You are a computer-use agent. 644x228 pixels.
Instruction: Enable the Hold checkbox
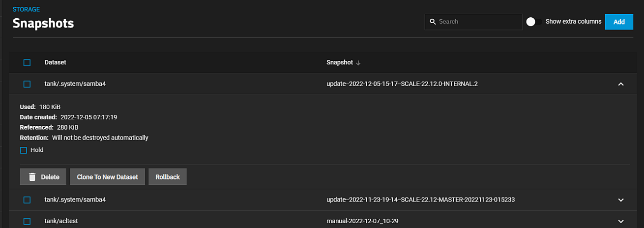coord(23,150)
